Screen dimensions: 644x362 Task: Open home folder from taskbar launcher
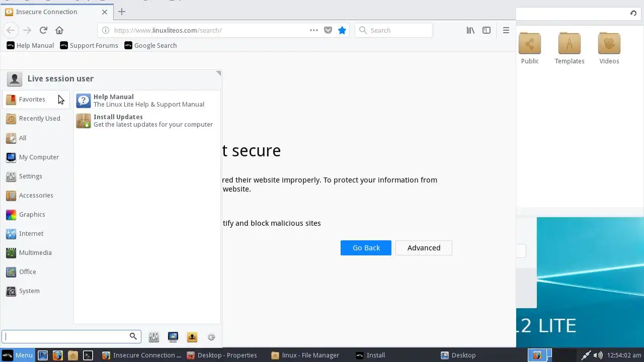pyautogui.click(x=73, y=355)
